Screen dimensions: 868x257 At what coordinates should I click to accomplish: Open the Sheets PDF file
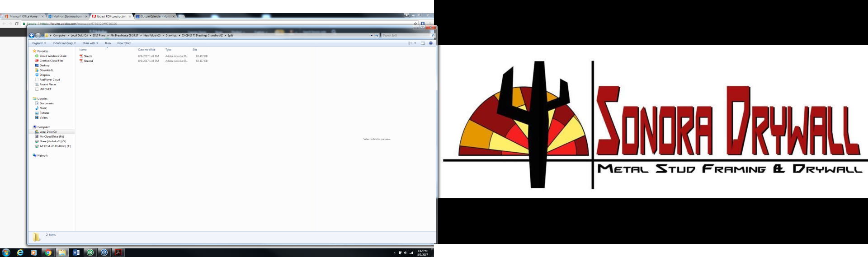point(88,56)
